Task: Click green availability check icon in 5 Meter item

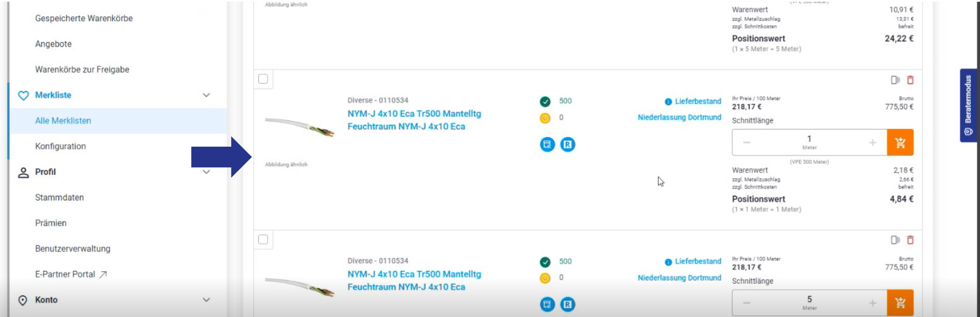Action: (545, 262)
